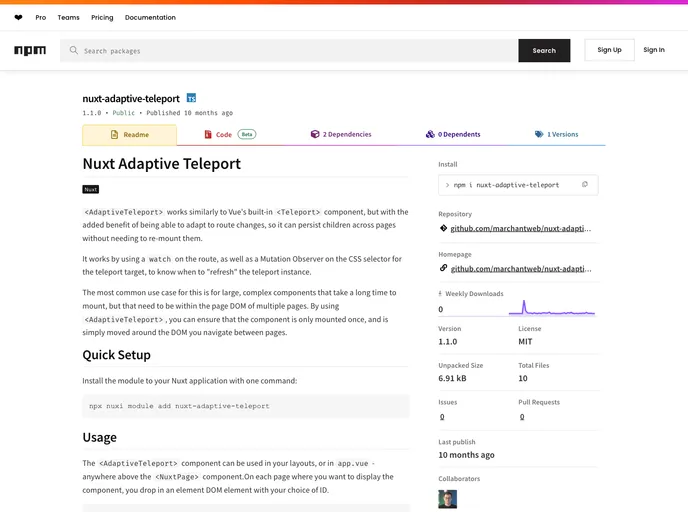
Task: Click the weekly downloads sparkline chart
Action: pyautogui.click(x=552, y=308)
